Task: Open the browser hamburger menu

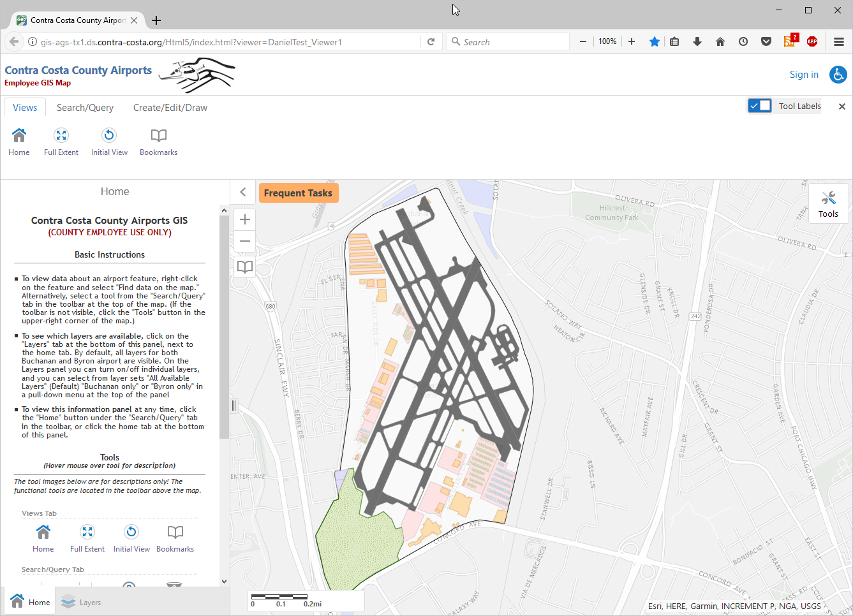Action: [839, 41]
